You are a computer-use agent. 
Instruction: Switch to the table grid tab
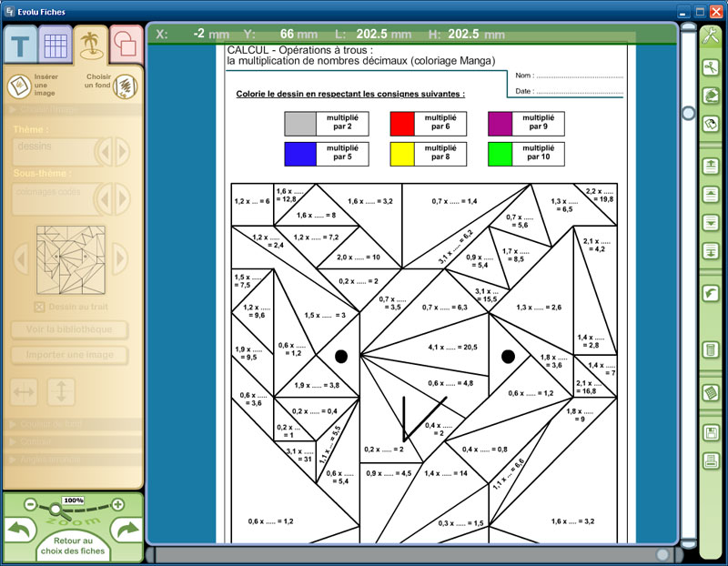(55, 45)
